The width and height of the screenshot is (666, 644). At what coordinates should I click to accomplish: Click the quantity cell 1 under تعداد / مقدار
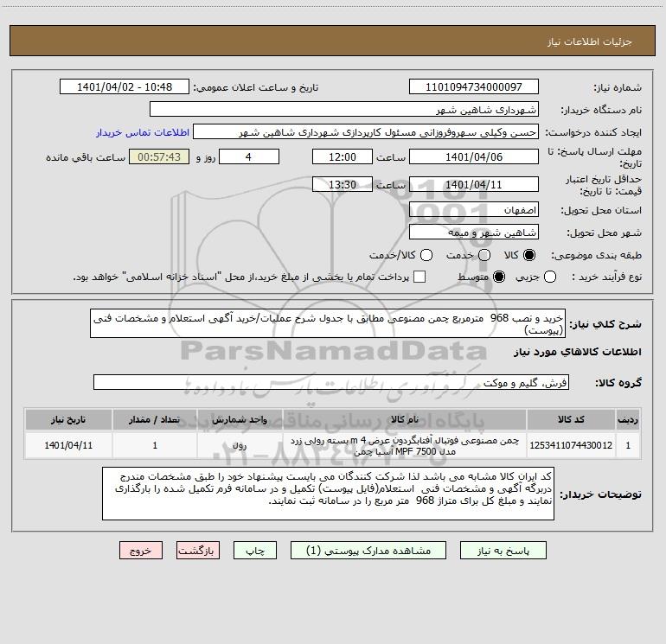click(155, 445)
